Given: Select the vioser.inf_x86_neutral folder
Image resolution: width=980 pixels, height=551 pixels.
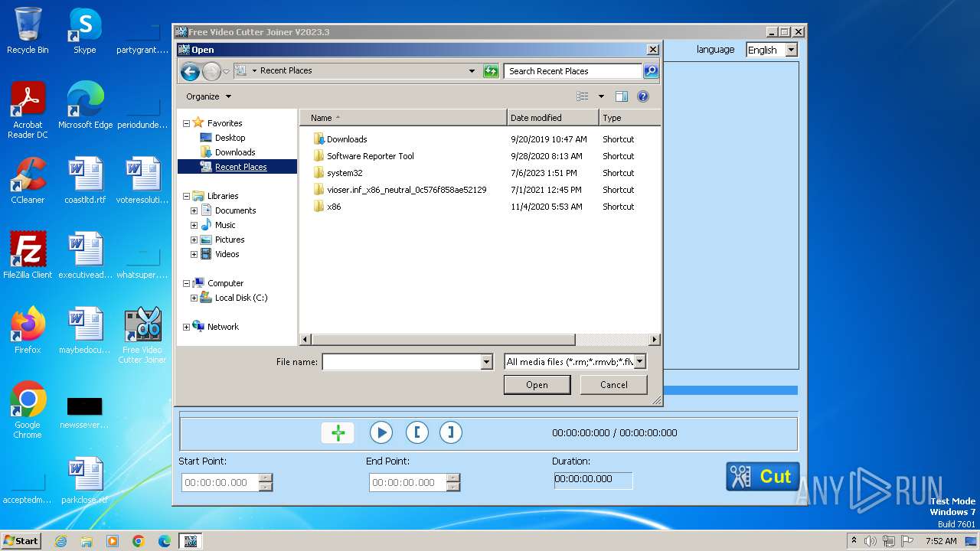Looking at the screenshot, I should coord(407,190).
